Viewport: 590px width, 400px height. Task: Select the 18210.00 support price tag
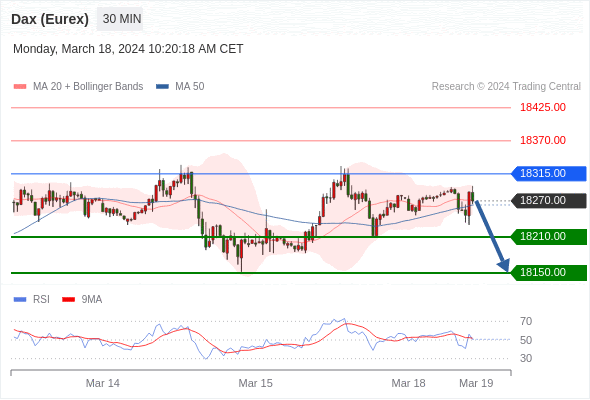(x=549, y=237)
